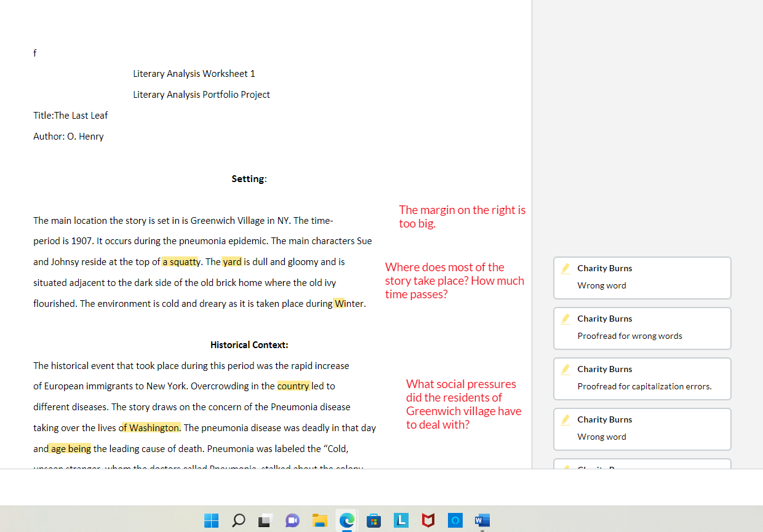Click the highlighted phrase 'age being'
The image size is (763, 532).
pyautogui.click(x=70, y=449)
